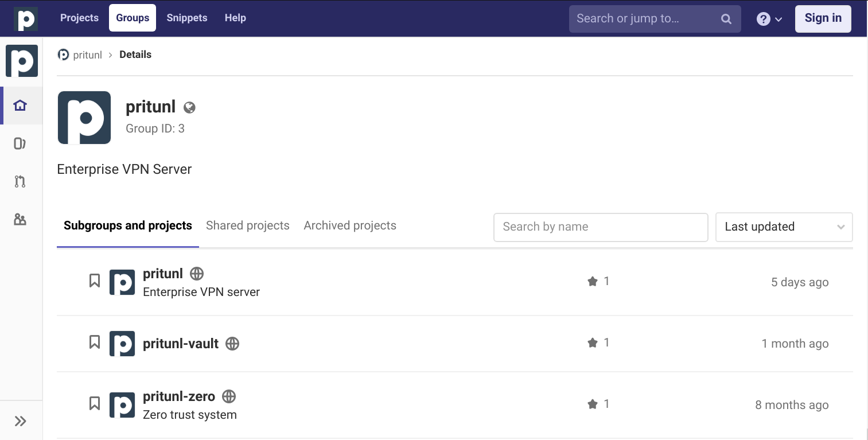Click the star icon on pritunl-vault row

click(593, 342)
